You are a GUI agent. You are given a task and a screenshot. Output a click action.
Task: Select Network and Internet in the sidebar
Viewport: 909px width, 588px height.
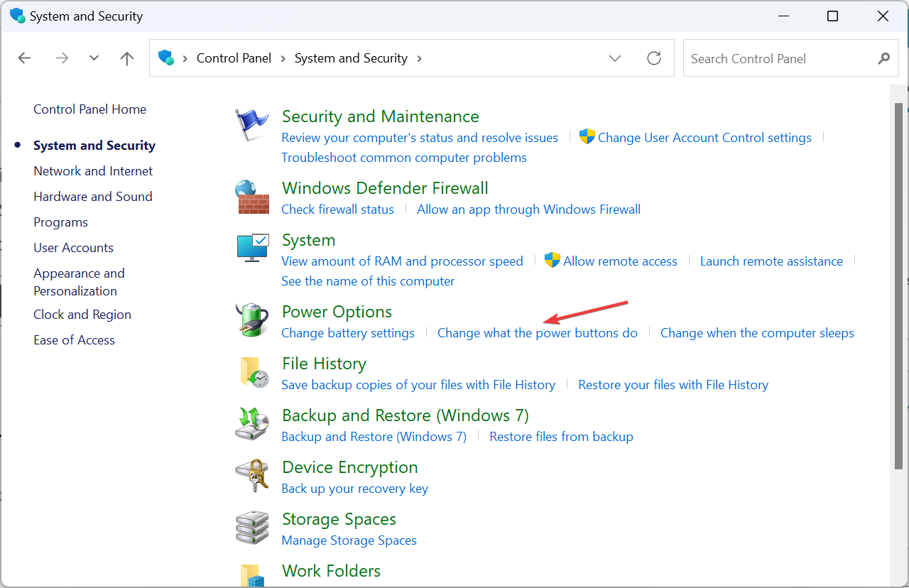point(93,171)
